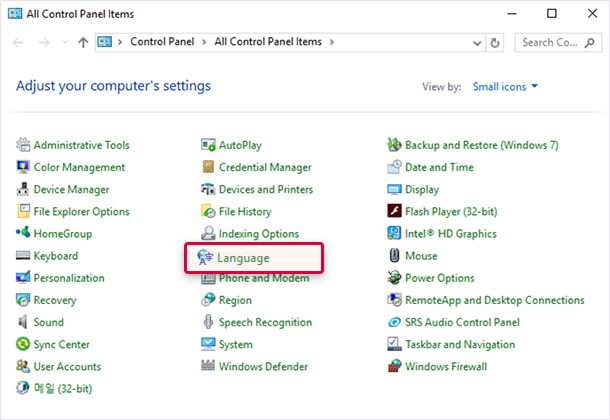Click Control Panel in the breadcrumb
The height and width of the screenshot is (420, 610).
coord(162,42)
